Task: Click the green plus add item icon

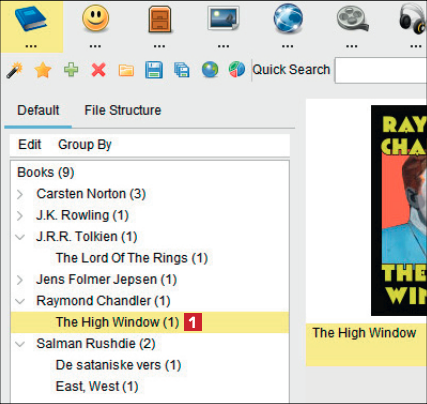Action: [x=71, y=70]
